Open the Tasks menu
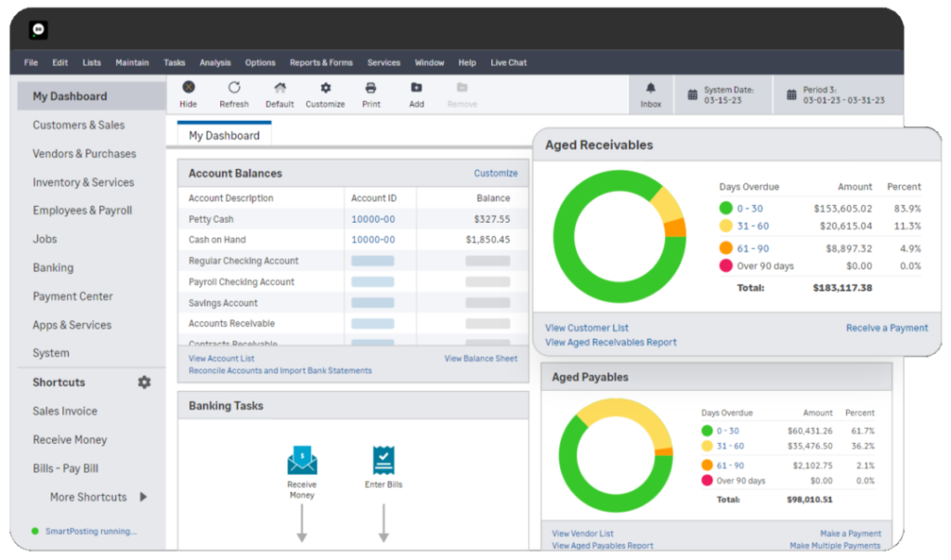Image resolution: width=951 pixels, height=560 pixels. [x=174, y=62]
